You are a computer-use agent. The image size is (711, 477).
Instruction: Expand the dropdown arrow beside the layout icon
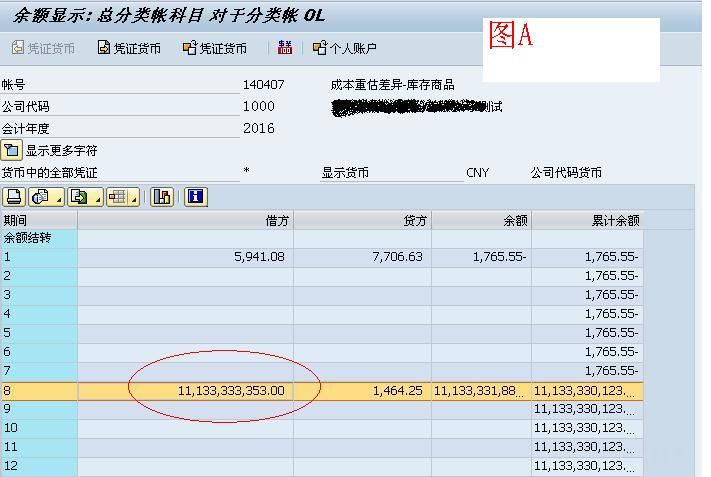click(135, 200)
